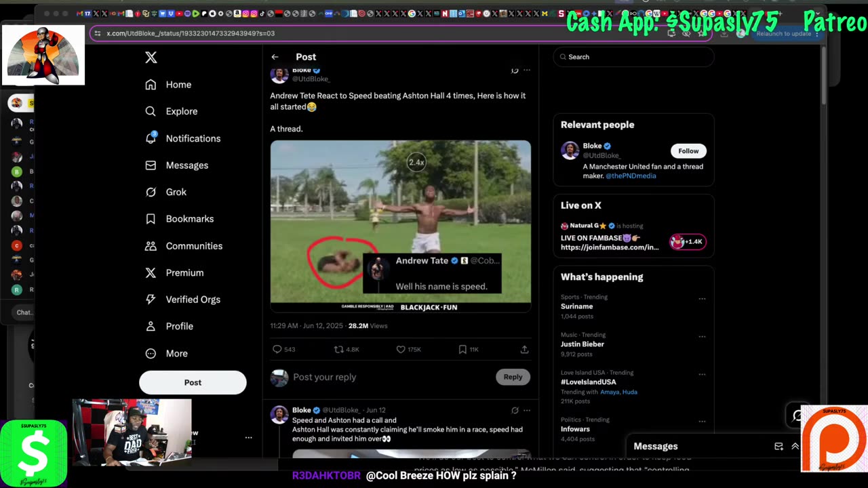868x488 pixels.
Task: Click the site settings icon in address bar
Action: [x=97, y=33]
